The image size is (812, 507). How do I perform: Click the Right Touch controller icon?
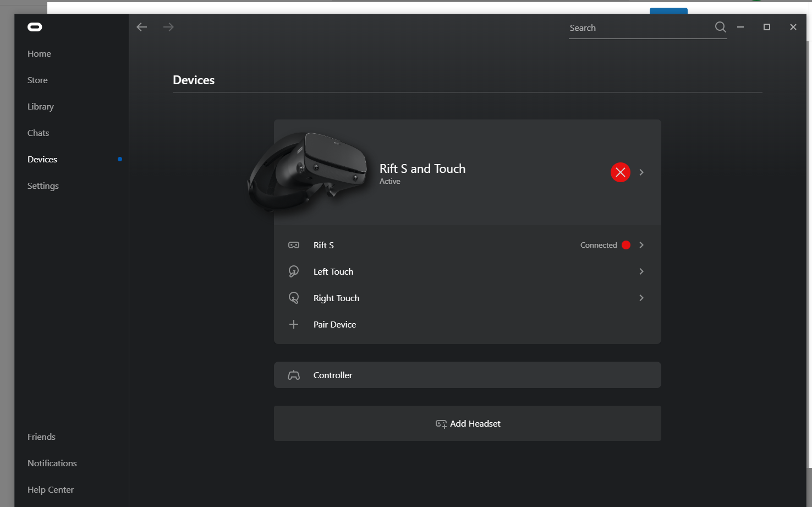click(294, 298)
